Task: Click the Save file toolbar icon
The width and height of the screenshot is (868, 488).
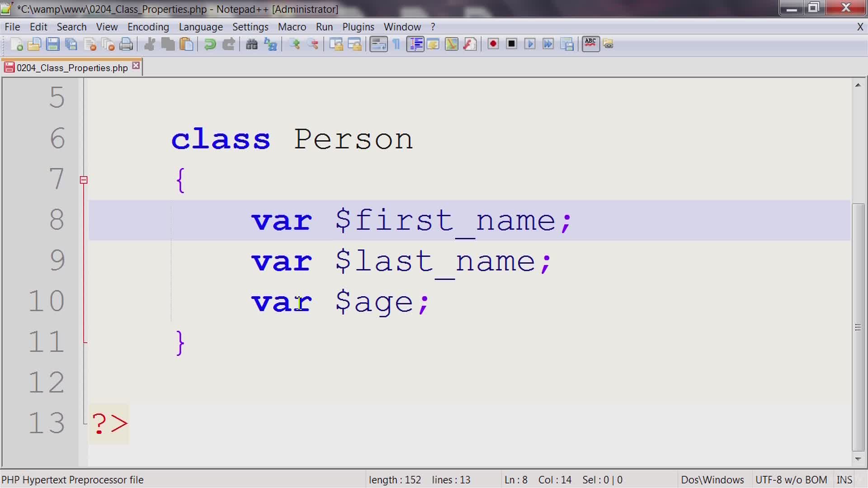Action: pos(53,44)
